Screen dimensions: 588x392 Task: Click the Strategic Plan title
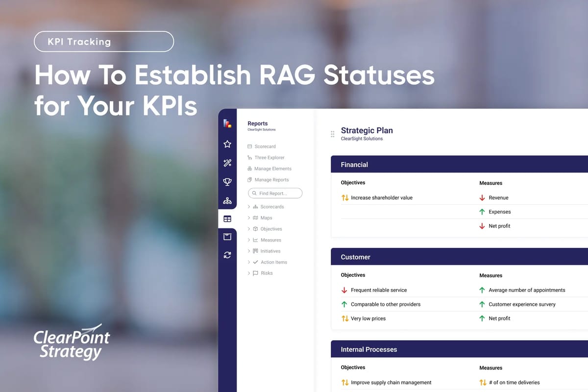click(367, 130)
